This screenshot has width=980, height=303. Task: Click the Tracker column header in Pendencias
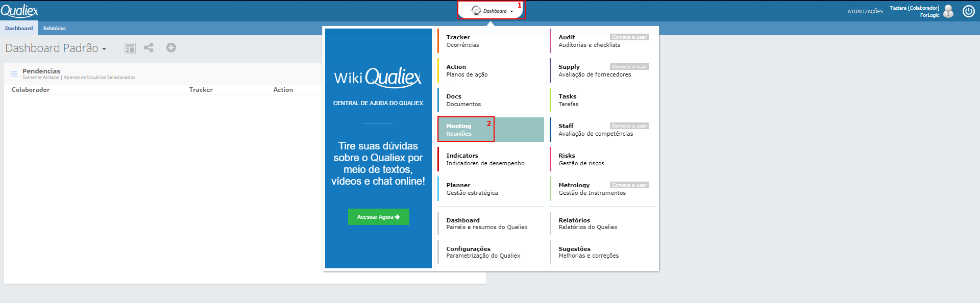point(201,90)
